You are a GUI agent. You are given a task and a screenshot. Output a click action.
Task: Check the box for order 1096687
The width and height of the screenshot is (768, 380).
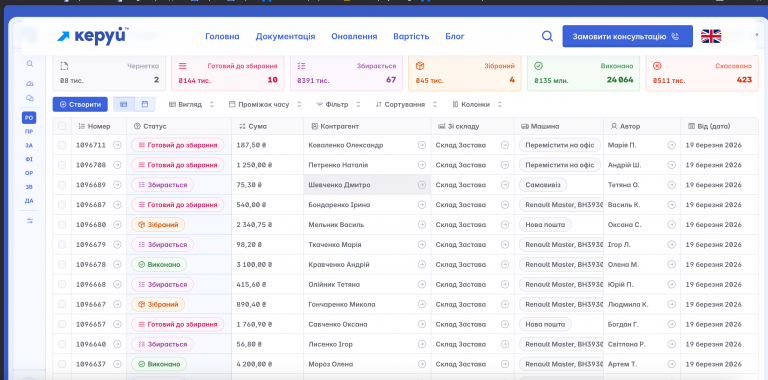[x=62, y=205]
